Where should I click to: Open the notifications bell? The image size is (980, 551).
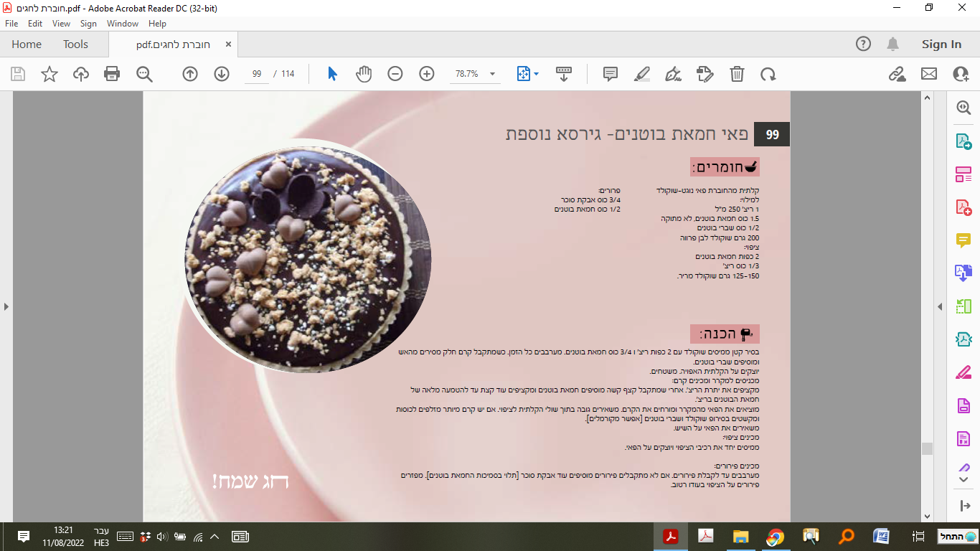[893, 44]
